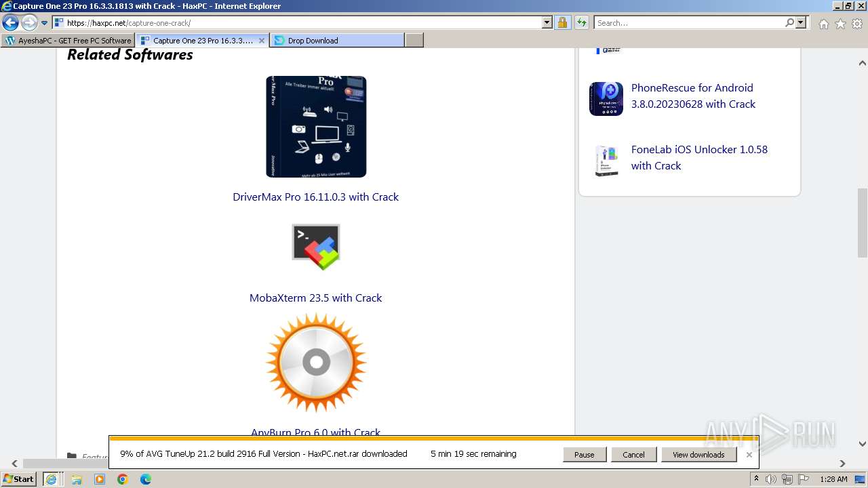Open the recent pages dropdown arrow
The image size is (868, 488).
45,23
